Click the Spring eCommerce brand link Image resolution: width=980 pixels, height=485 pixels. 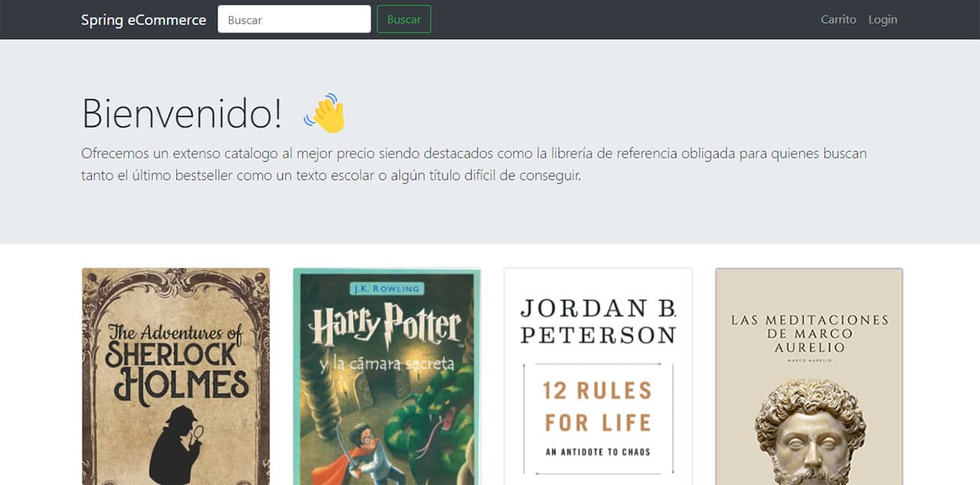coord(143,20)
